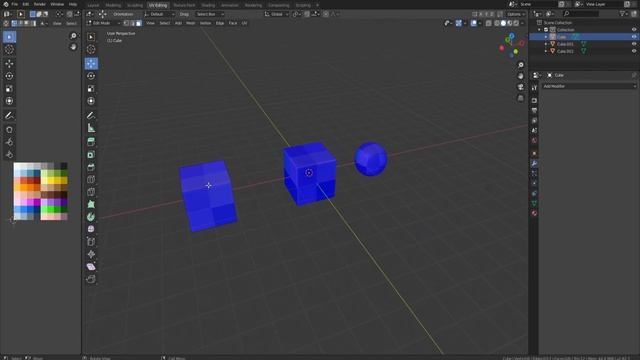Open the World properties tab
640x360 pixels.
point(534,140)
